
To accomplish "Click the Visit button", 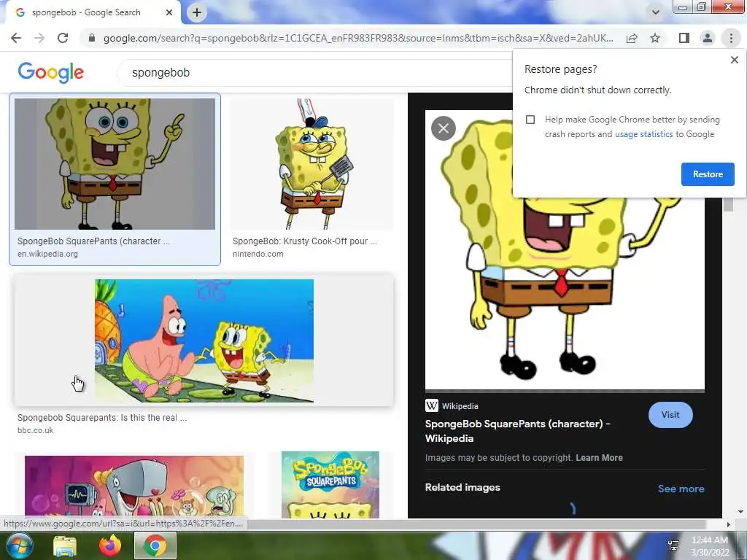I will pos(670,415).
